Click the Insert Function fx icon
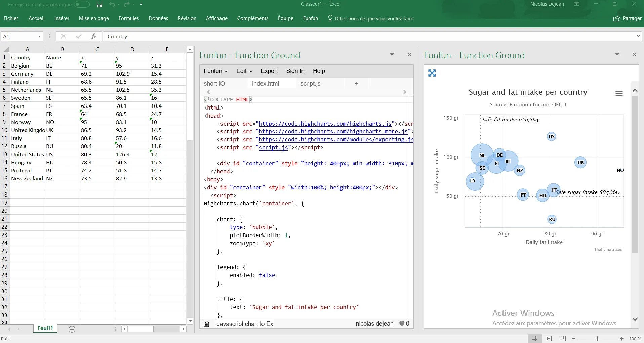This screenshot has width=644, height=343. [x=93, y=36]
